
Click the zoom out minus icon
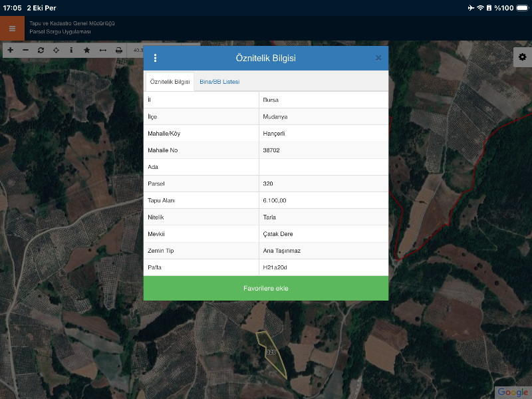click(x=25, y=50)
